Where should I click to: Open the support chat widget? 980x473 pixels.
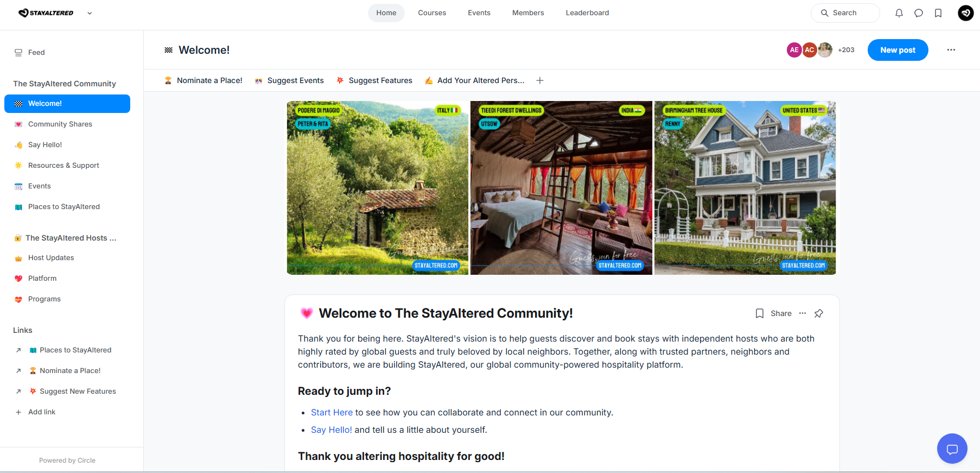952,449
